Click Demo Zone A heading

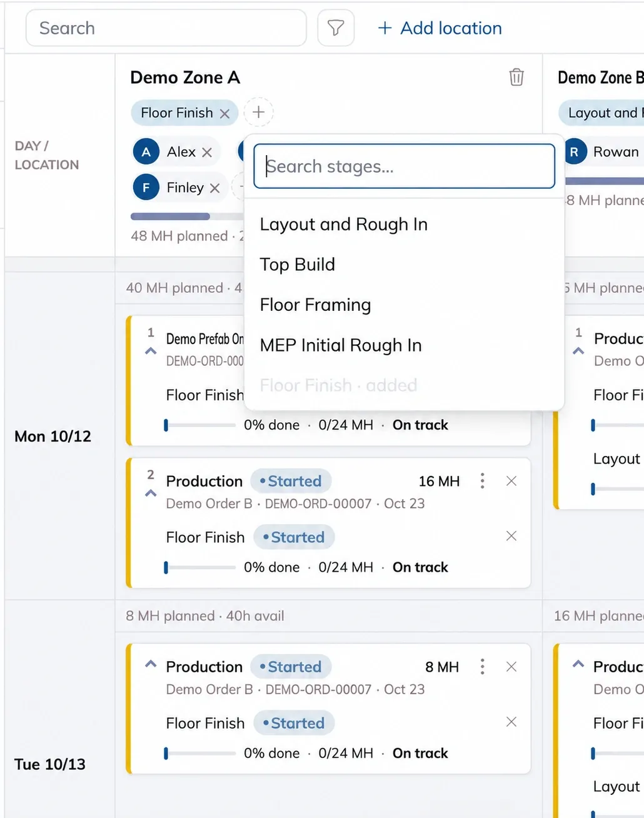[185, 78]
